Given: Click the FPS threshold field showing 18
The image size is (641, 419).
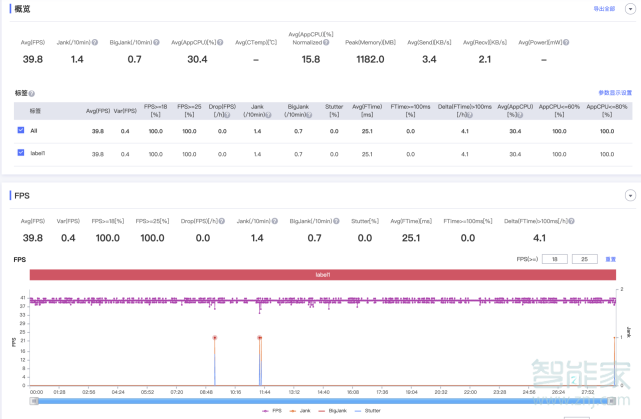Looking at the screenshot, I should (x=554, y=259).
